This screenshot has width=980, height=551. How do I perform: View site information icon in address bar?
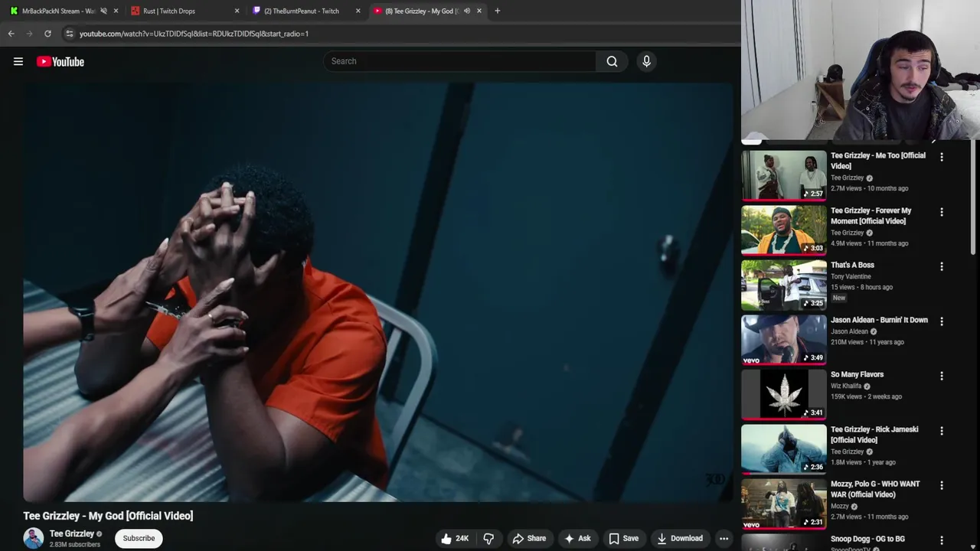(69, 34)
